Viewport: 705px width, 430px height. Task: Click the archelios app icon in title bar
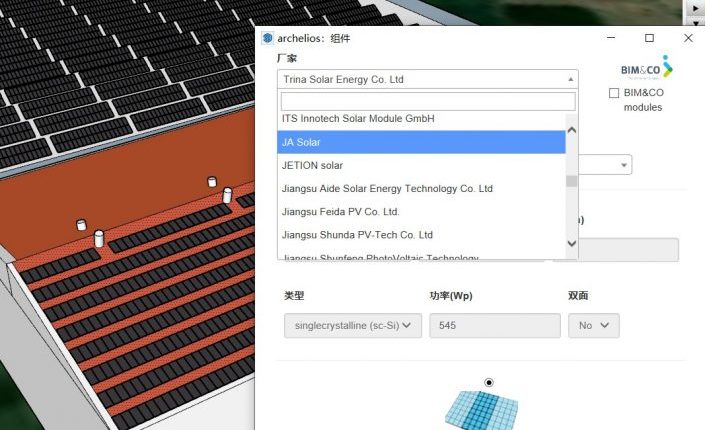point(268,38)
